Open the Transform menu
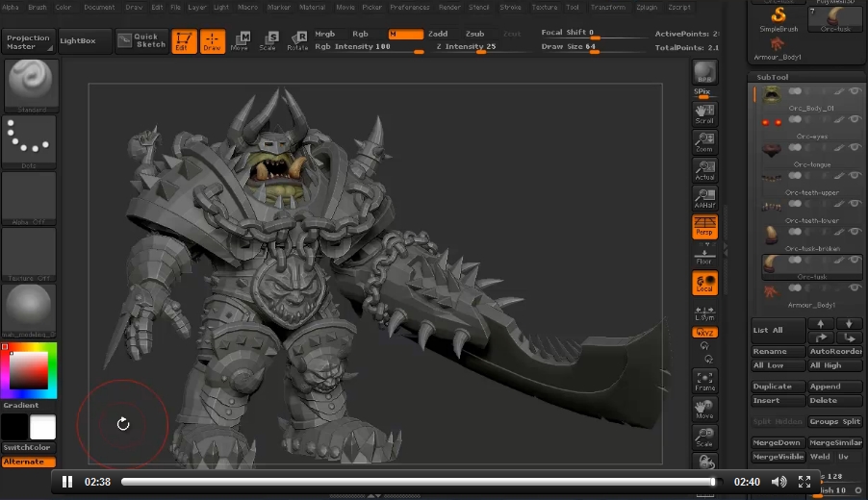Screen dimensions: 868x500 (607, 7)
